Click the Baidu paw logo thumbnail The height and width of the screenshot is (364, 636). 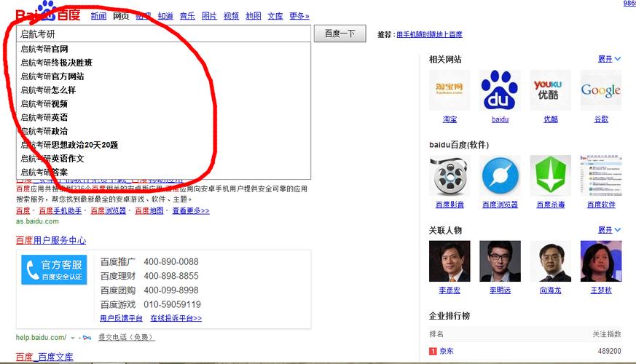pyautogui.click(x=500, y=90)
